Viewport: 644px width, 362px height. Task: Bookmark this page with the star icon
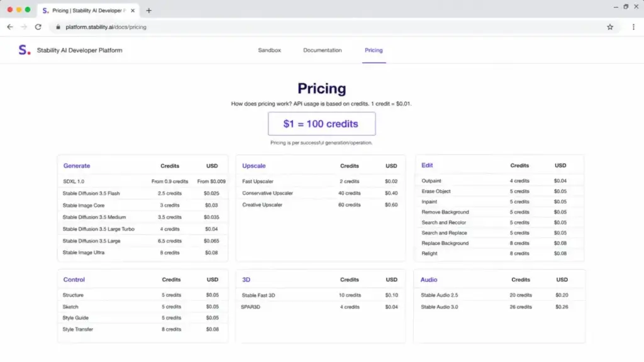610,27
